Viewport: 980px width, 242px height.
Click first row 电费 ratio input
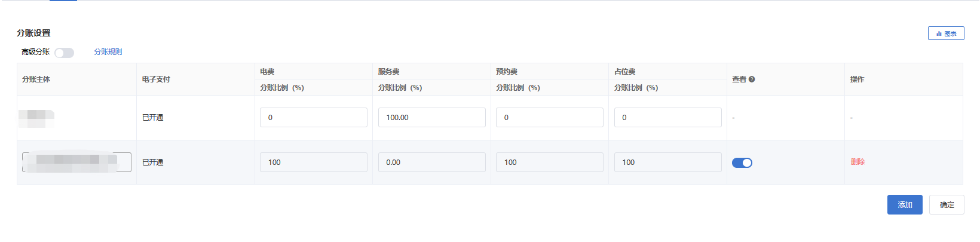pyautogui.click(x=314, y=117)
